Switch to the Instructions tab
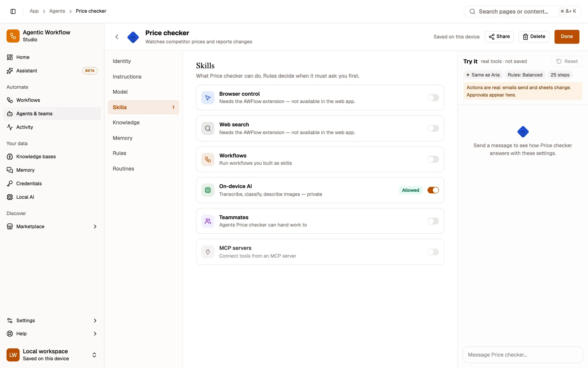588x368 pixels. click(143, 77)
